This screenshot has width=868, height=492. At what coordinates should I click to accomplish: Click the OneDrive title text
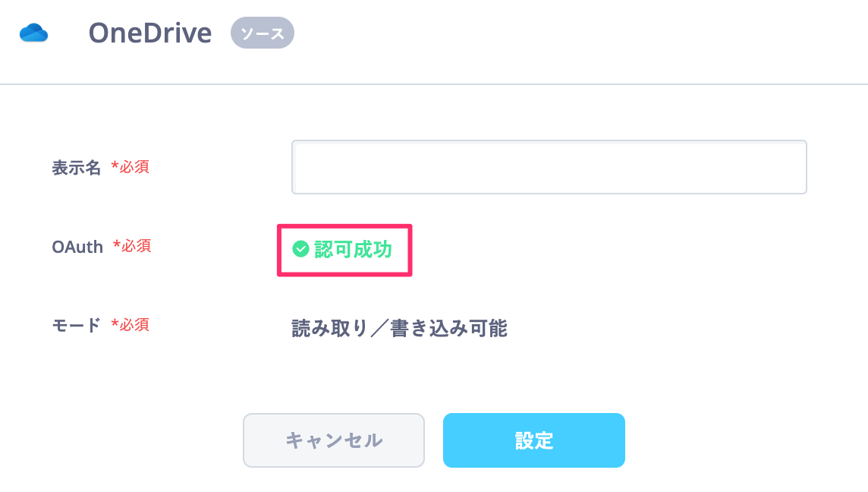[x=149, y=32]
